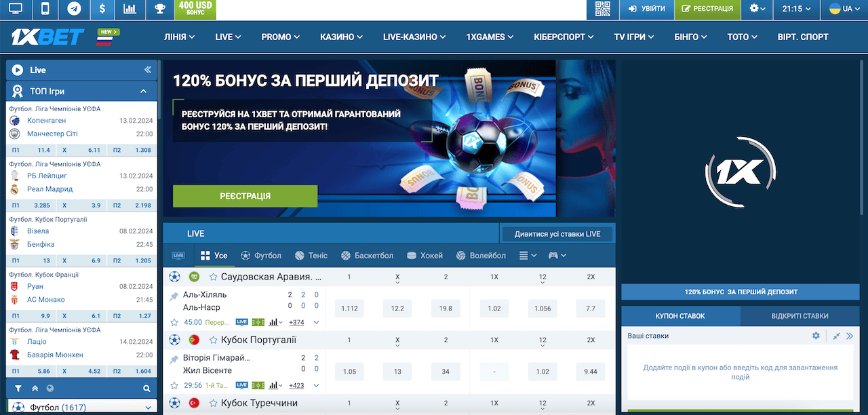868x415 pixels.
Task: Click the football icon beside Саудовская Аравия
Action: [174, 277]
